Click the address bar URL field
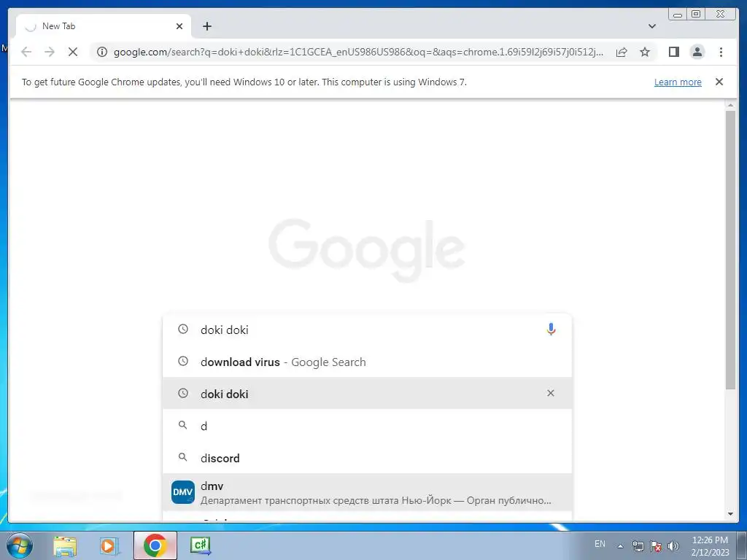 (x=358, y=52)
